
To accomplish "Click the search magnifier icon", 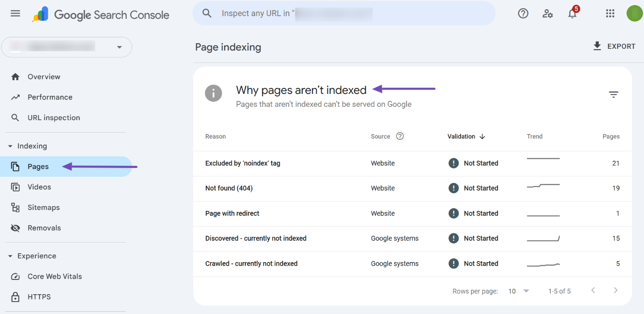I will coord(207,13).
